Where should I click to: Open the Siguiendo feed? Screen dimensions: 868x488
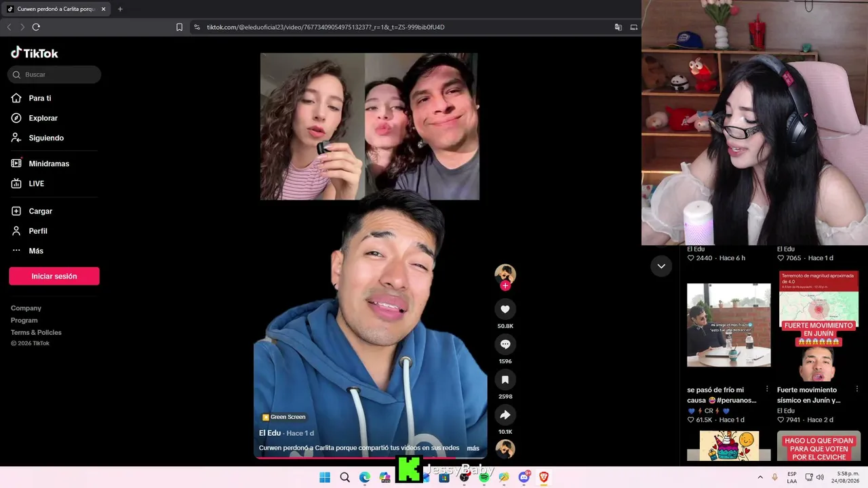pyautogui.click(x=37, y=138)
